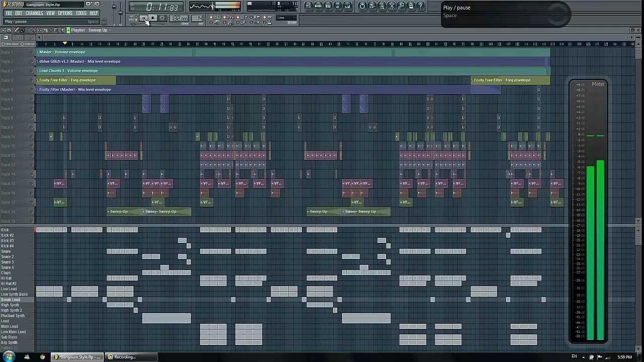Toggle mute dot on Track 5
The height and width of the screenshot is (362, 644).
(x=31, y=89)
